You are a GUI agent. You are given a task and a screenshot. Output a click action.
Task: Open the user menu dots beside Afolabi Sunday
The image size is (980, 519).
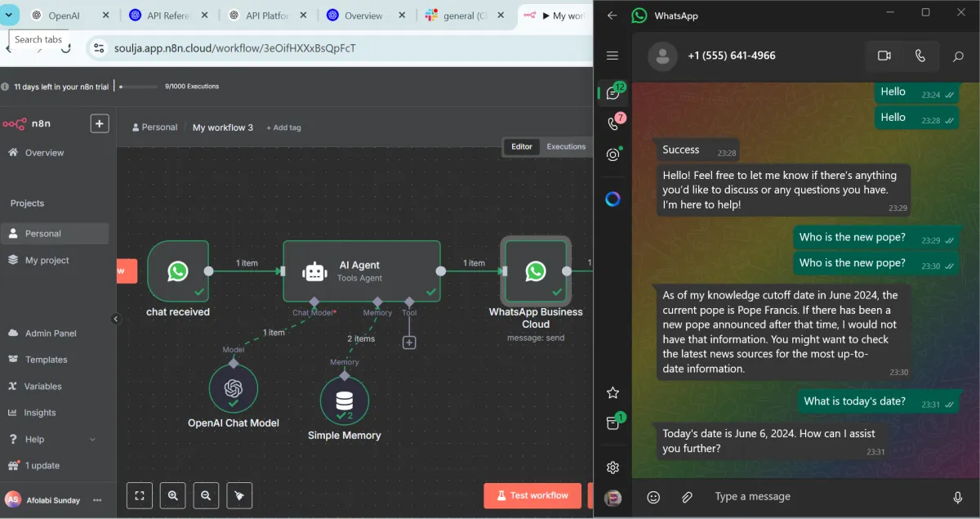point(97,500)
